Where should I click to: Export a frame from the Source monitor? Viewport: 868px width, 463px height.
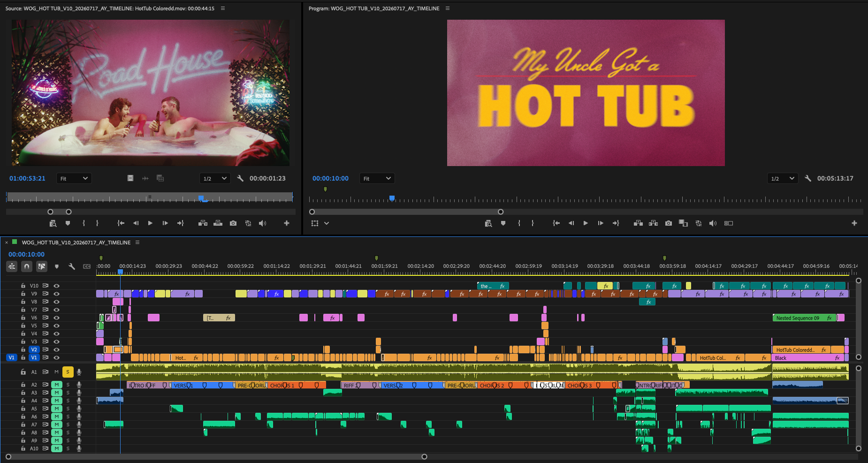[233, 223]
